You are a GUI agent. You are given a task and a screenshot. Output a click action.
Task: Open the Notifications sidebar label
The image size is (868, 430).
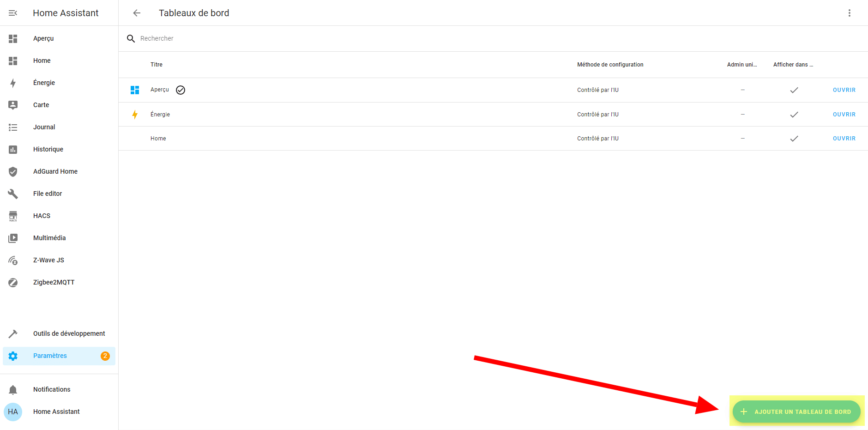(x=52, y=390)
